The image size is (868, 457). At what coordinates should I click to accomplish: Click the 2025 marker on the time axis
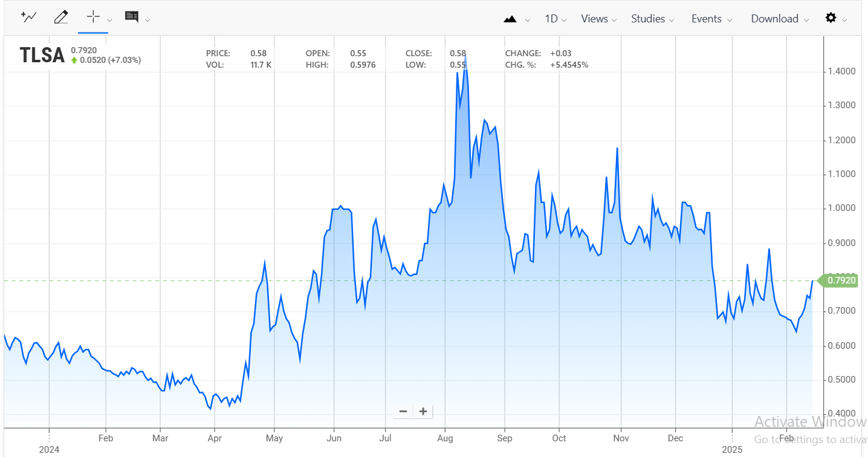[x=731, y=450]
